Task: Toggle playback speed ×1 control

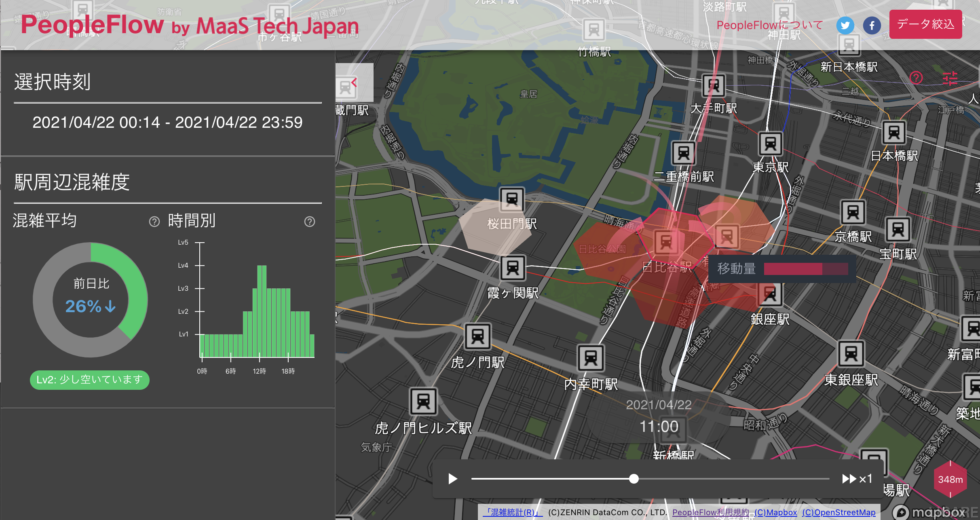Action: coord(857,479)
